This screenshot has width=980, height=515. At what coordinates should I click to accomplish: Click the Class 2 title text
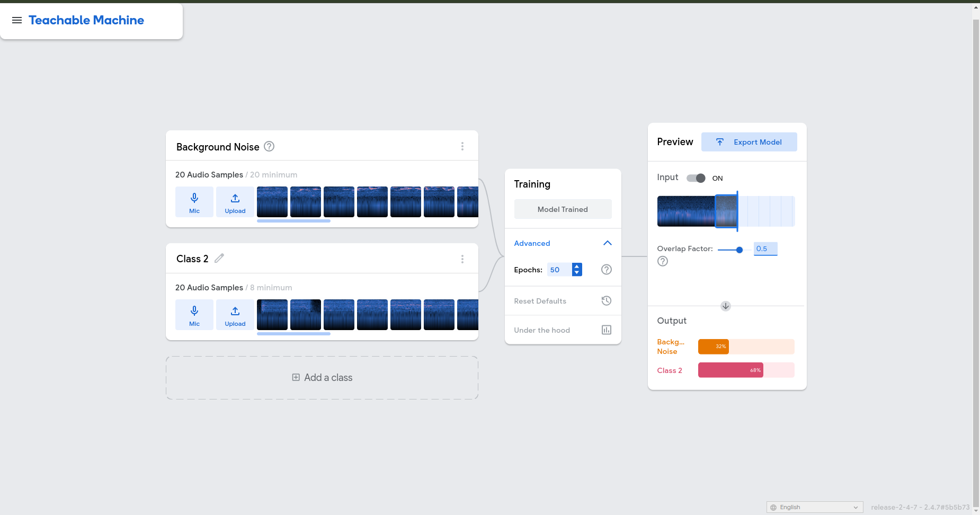(x=192, y=259)
